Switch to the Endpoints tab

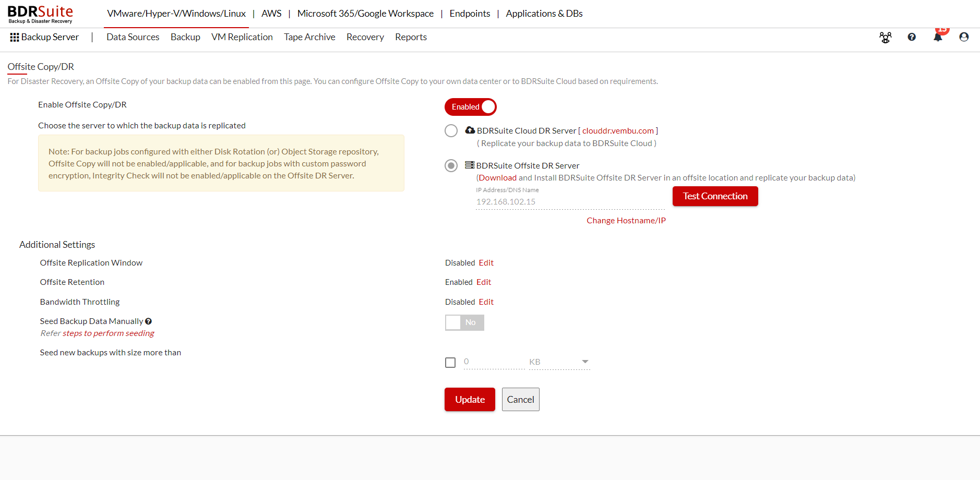click(470, 14)
